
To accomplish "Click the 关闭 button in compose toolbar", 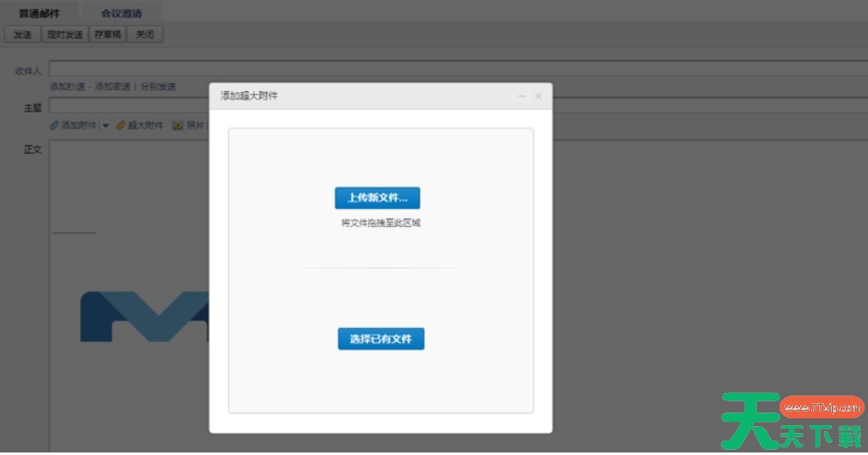I will (x=145, y=34).
